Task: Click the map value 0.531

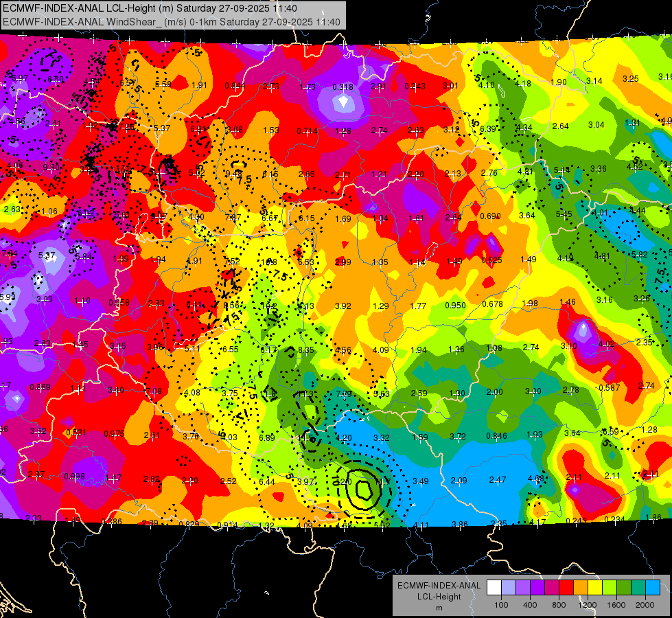Action: coord(76,433)
